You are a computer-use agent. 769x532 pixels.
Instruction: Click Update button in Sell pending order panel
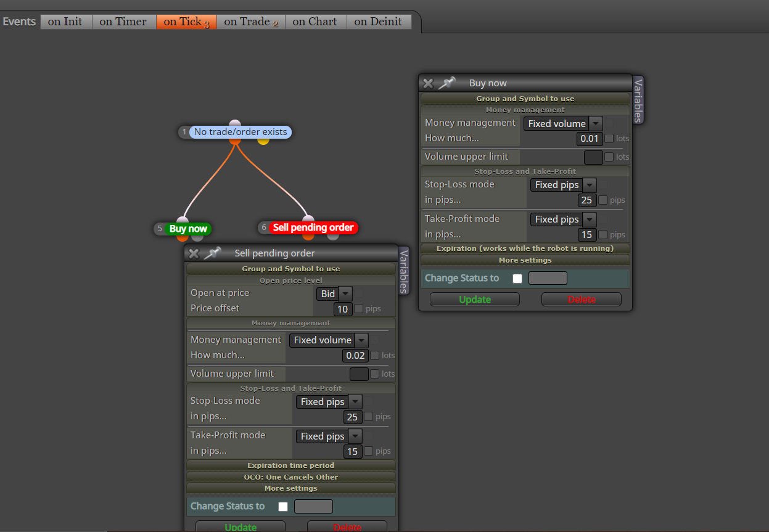click(241, 526)
